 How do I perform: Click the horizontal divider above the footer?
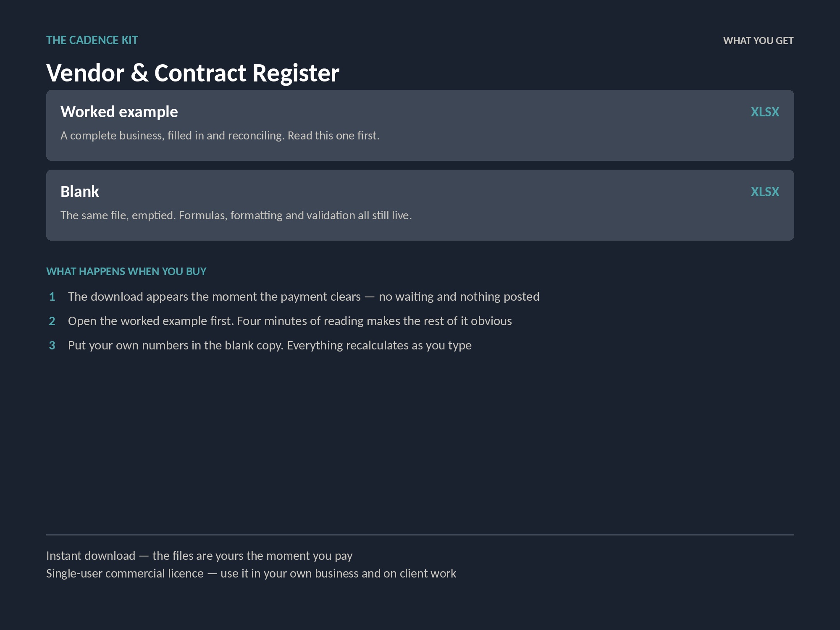pyautogui.click(x=420, y=535)
